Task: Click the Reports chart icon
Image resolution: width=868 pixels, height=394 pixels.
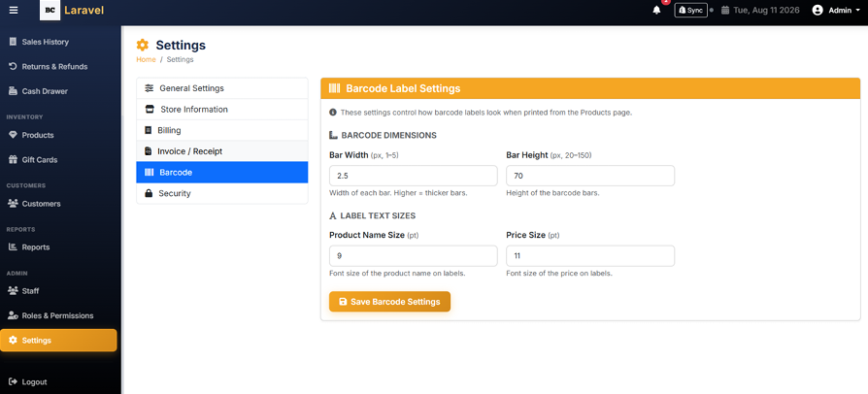Action: tap(13, 246)
